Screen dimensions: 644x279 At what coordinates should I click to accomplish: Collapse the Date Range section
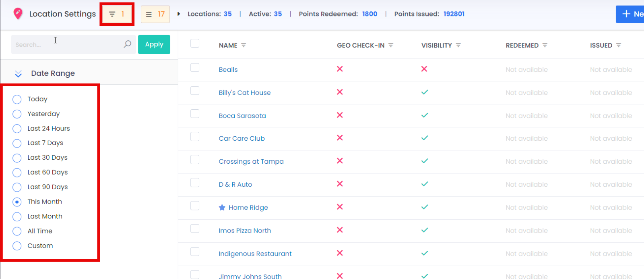[x=18, y=74]
